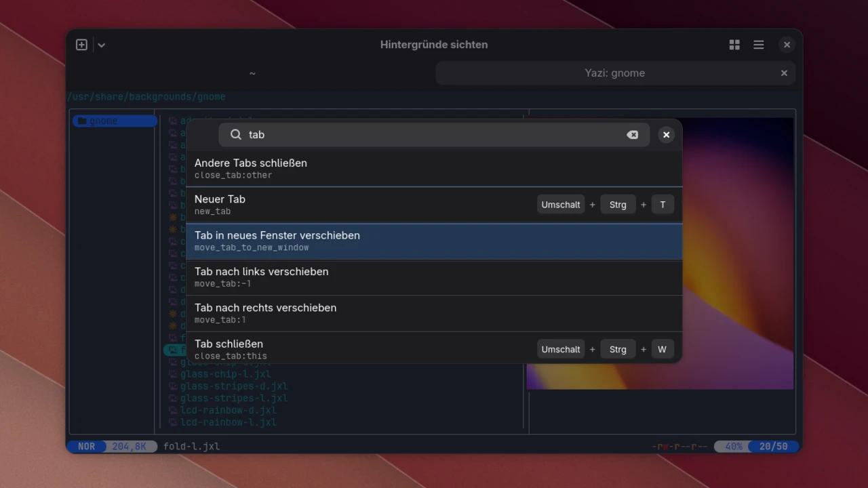Image resolution: width=868 pixels, height=488 pixels.
Task: Click the 'T' key in Neuer Tab shortcut
Action: coord(663,205)
